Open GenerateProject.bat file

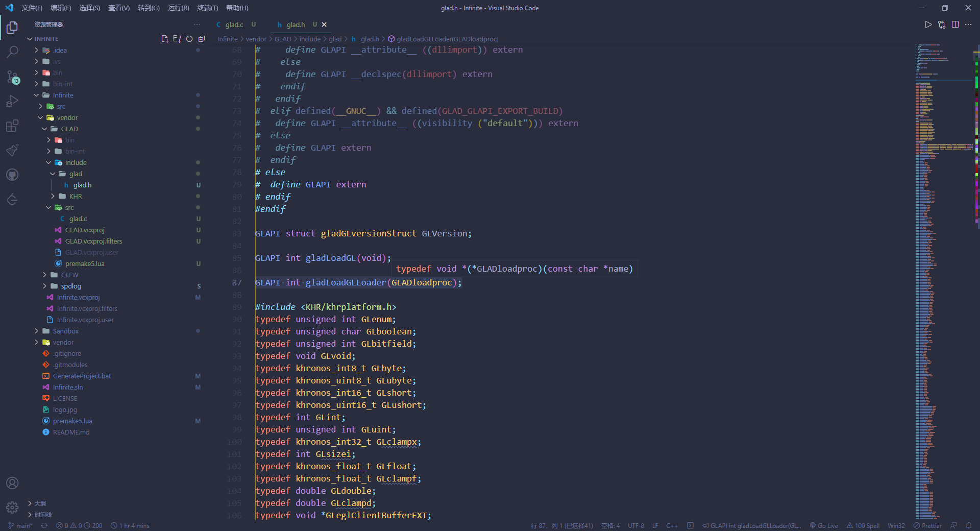[x=82, y=376]
